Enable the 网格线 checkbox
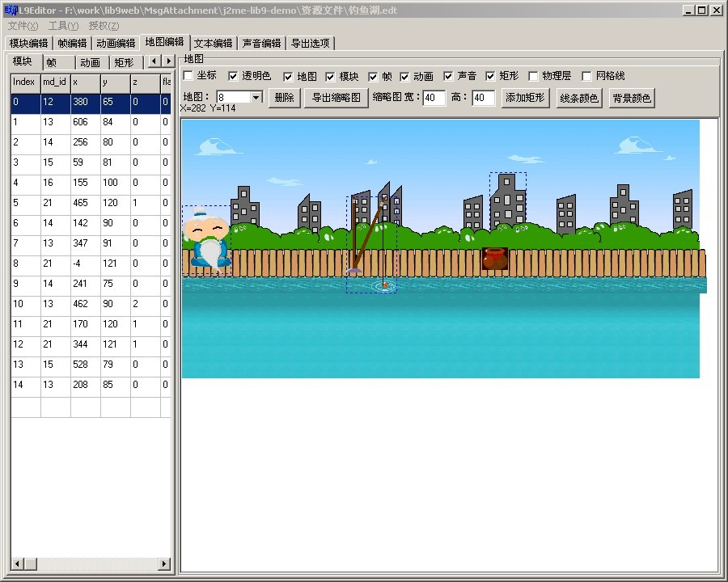 587,76
